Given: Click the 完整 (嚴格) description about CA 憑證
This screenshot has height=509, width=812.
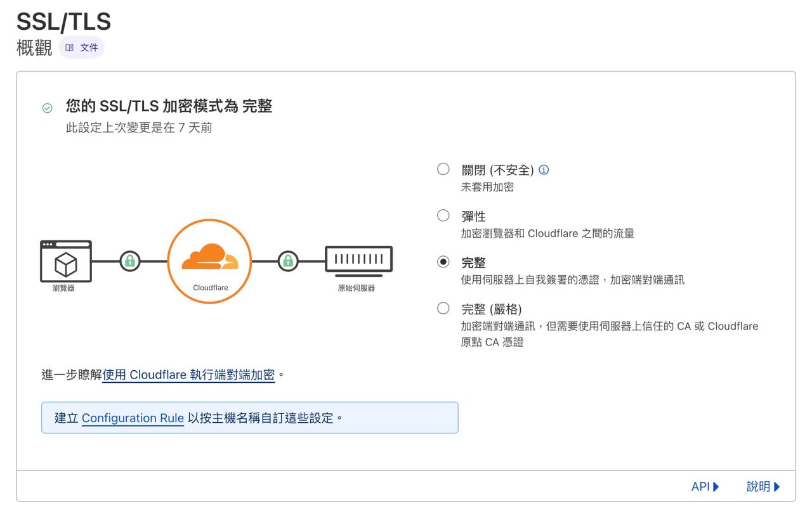Looking at the screenshot, I should pos(610,334).
